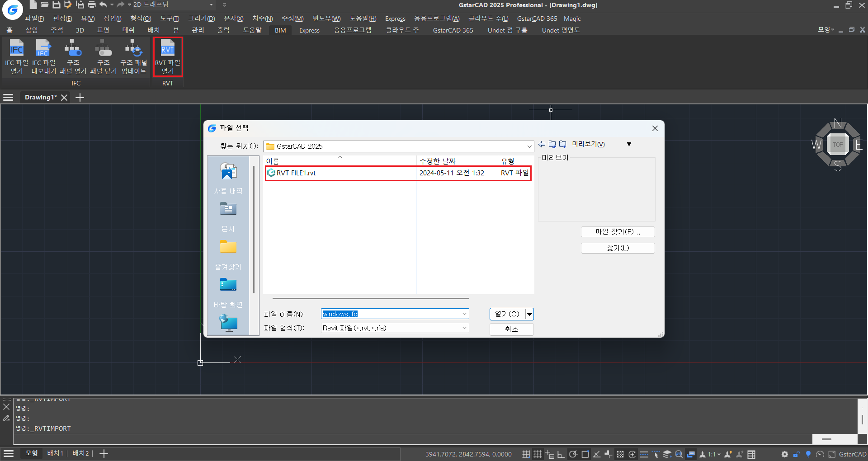
Task: Click the 취소 button
Action: coord(511,329)
